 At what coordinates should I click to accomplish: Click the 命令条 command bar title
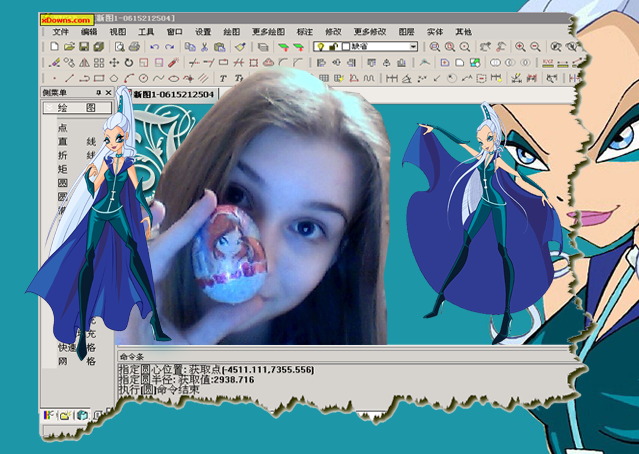132,357
